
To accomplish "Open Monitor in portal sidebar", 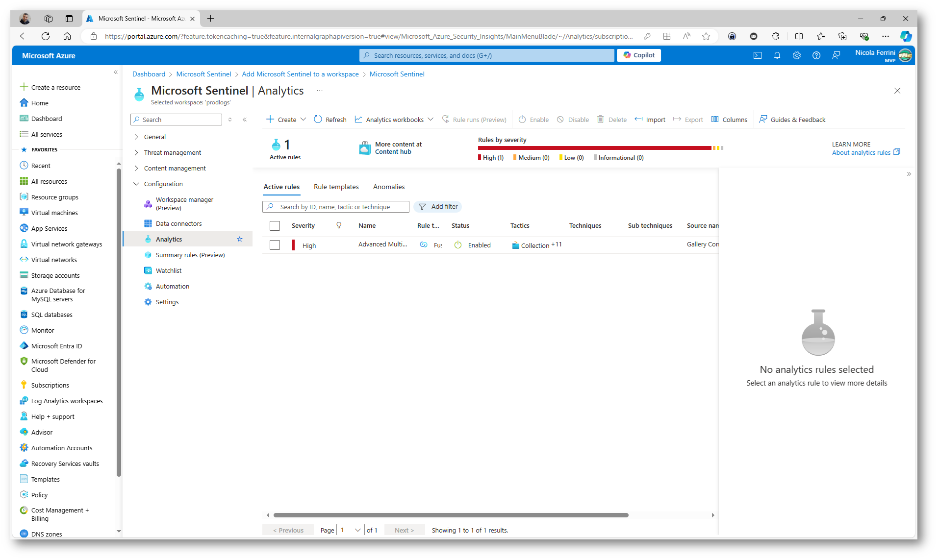I will tap(43, 330).
